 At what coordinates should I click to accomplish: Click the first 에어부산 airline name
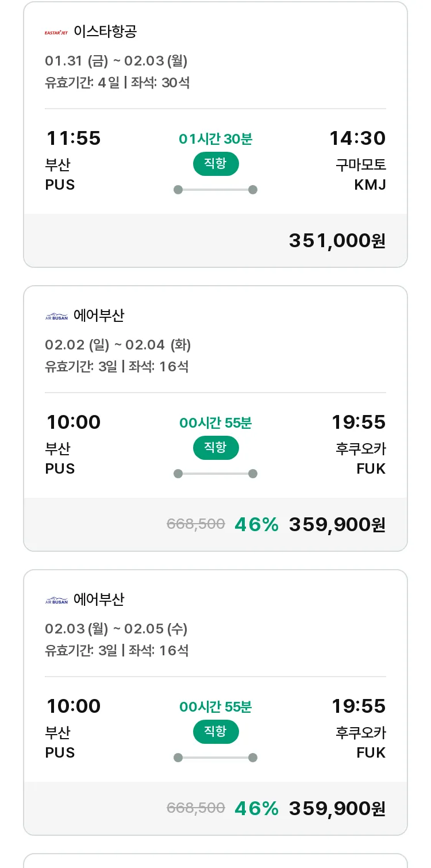tap(99, 316)
